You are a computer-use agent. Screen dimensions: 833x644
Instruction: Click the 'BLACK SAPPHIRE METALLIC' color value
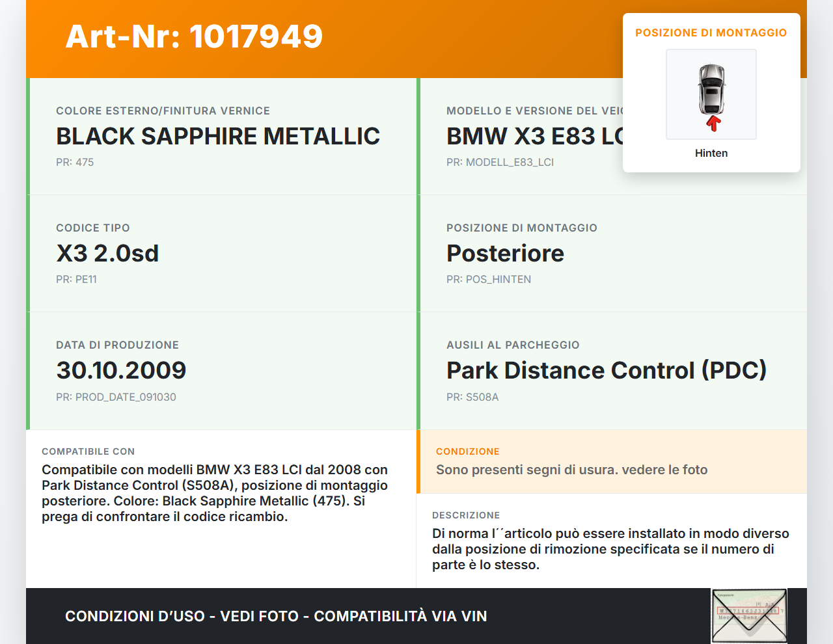[x=218, y=137]
